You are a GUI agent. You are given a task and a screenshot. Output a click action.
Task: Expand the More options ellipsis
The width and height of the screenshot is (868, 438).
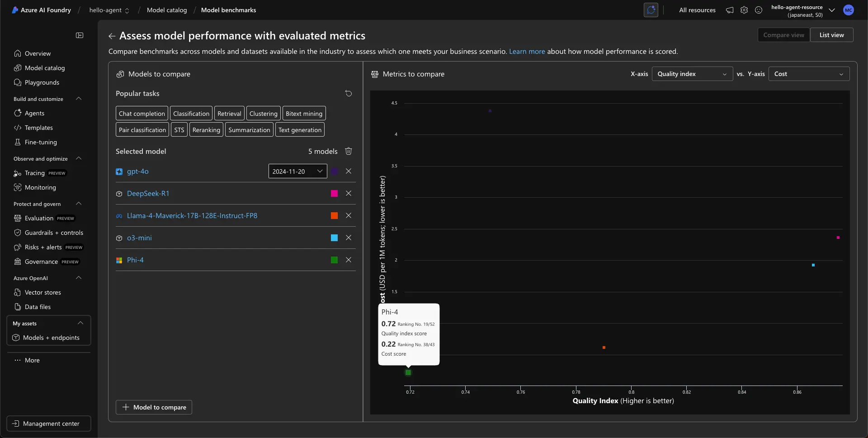[18, 360]
